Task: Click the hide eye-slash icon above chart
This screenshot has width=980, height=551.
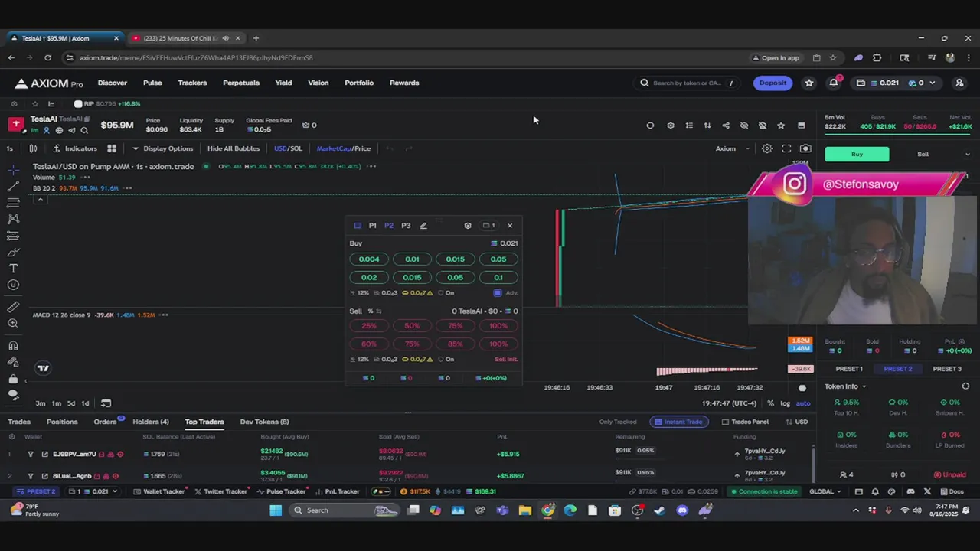Action: click(x=744, y=126)
